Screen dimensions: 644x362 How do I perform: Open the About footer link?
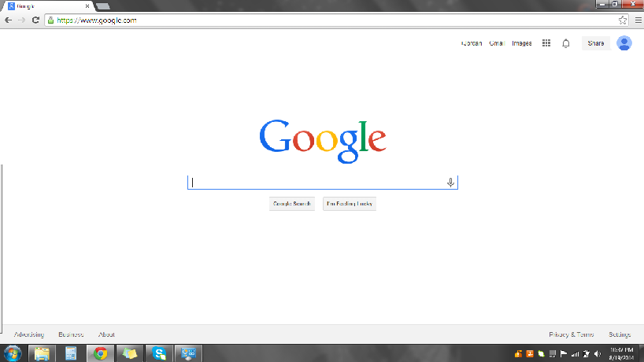106,334
